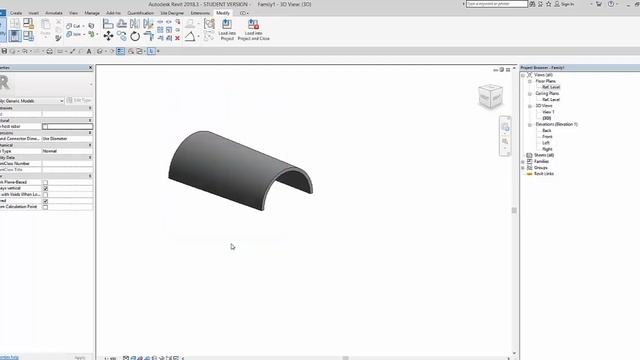Image resolution: width=640 pixels, height=360 pixels.
Task: Select the Copy tool in the ribbon
Action: (x=122, y=36)
